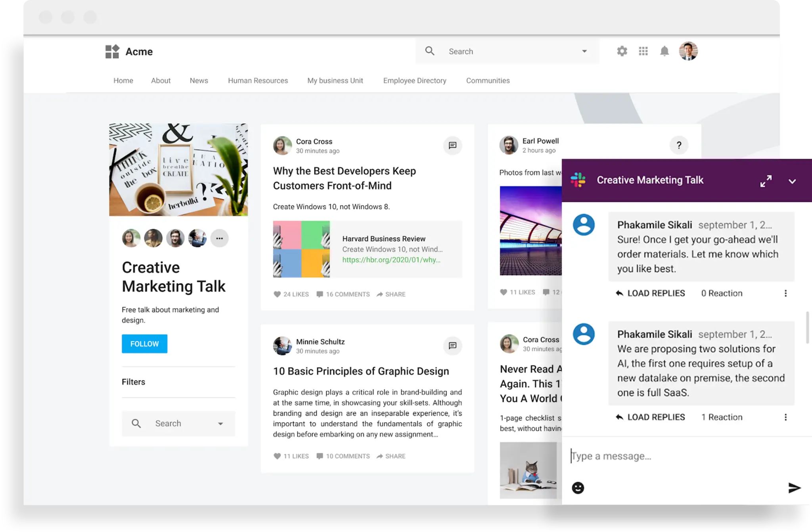
Task: Go to the Communities menu item
Action: [x=488, y=81]
